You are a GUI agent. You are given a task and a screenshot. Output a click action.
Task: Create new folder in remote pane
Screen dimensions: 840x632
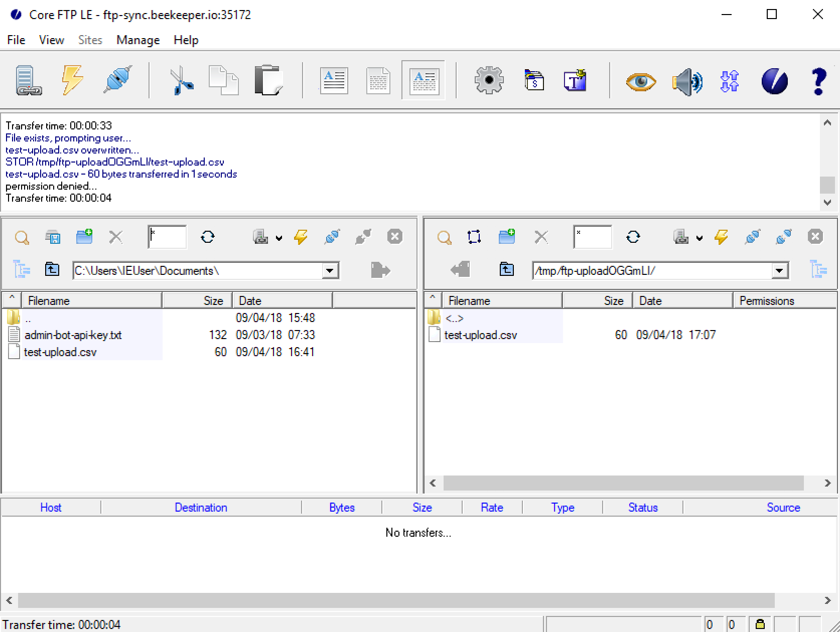point(507,237)
